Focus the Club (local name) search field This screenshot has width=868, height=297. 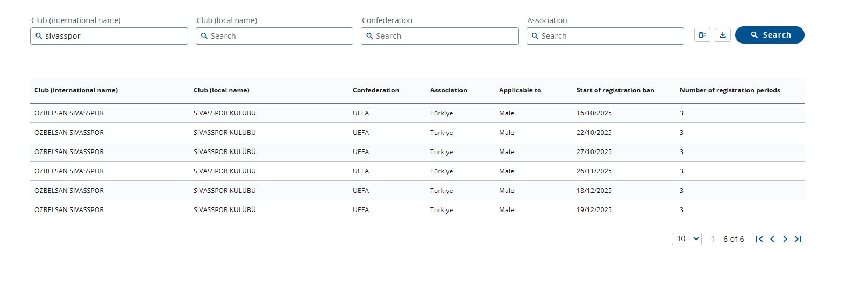[279, 36]
